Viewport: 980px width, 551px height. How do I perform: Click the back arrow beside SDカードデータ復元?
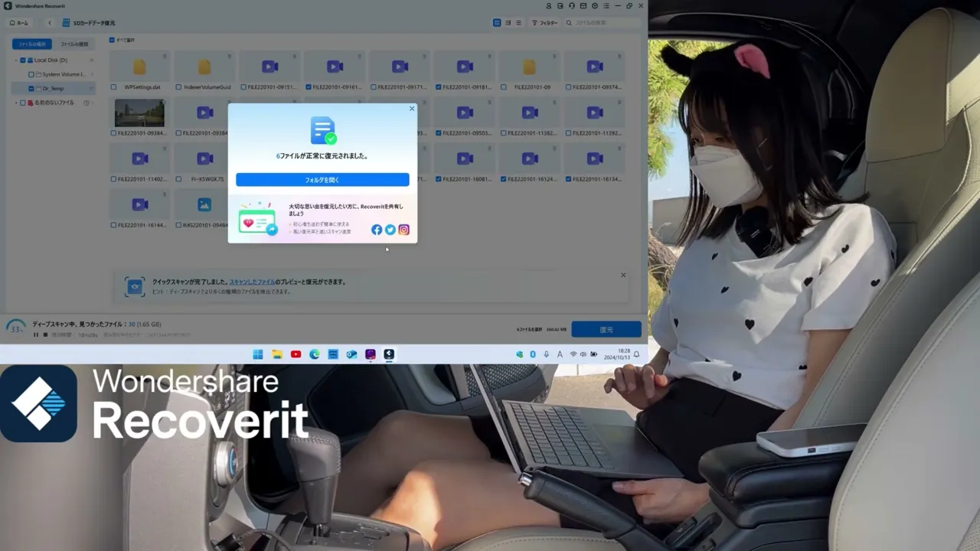coord(50,23)
